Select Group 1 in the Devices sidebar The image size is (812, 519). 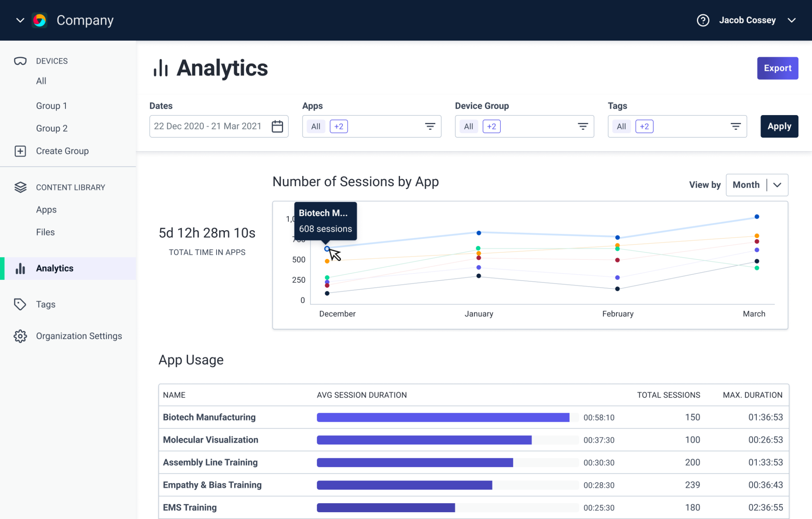pos(52,106)
